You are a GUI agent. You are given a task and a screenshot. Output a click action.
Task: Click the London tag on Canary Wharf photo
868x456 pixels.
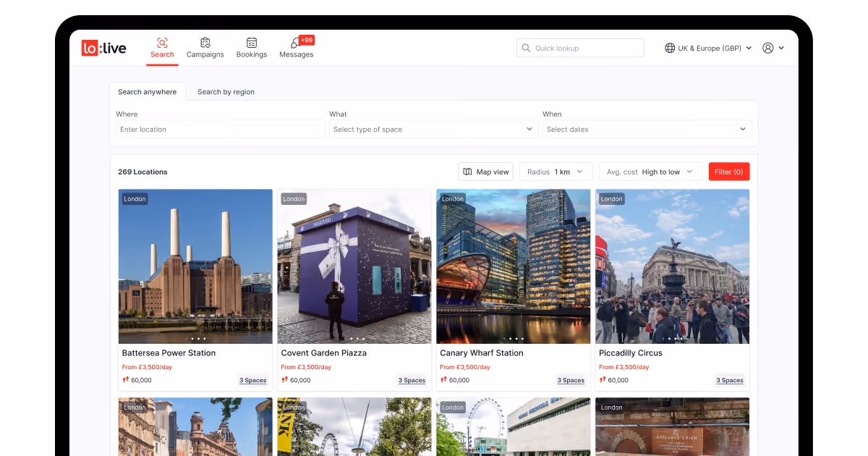453,199
